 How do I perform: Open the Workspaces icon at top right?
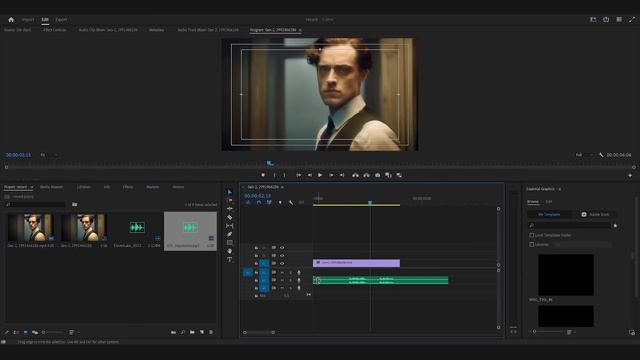(x=593, y=20)
